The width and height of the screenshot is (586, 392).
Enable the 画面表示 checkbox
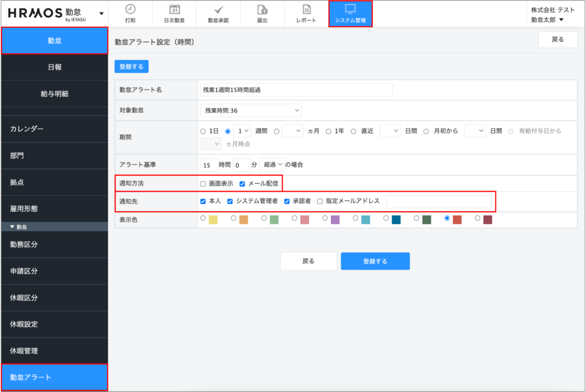point(203,184)
